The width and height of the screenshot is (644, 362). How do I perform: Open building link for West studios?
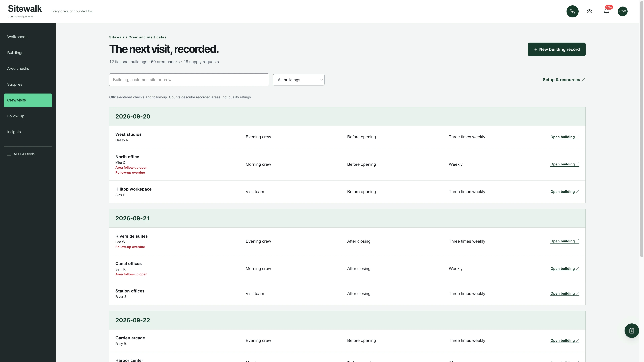tap(565, 137)
